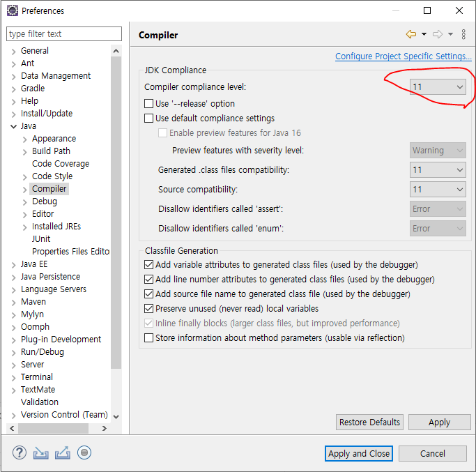Select Install/Update preferences
476x472 pixels.
pyautogui.click(x=47, y=113)
